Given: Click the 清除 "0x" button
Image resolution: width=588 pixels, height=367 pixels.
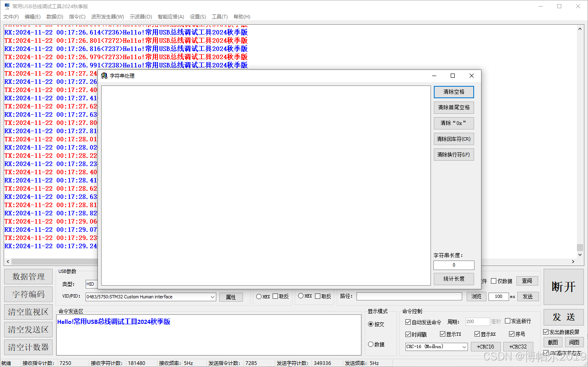Looking at the screenshot, I should point(454,123).
